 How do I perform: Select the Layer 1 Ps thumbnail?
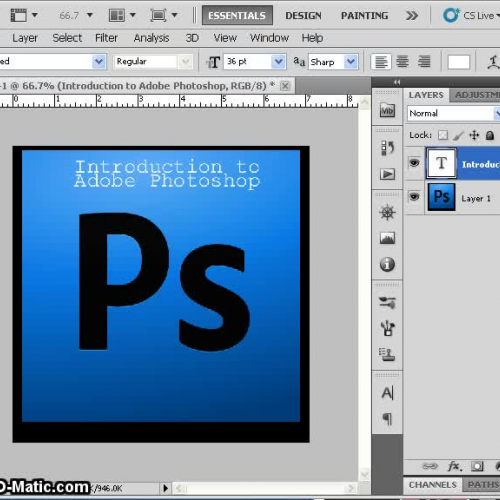click(441, 197)
